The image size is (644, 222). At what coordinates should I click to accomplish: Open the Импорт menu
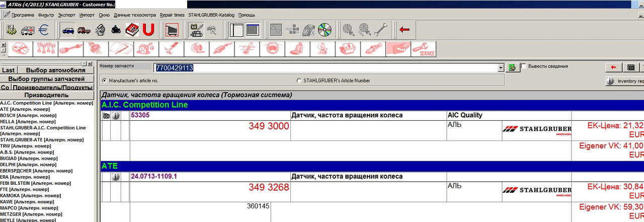87,15
